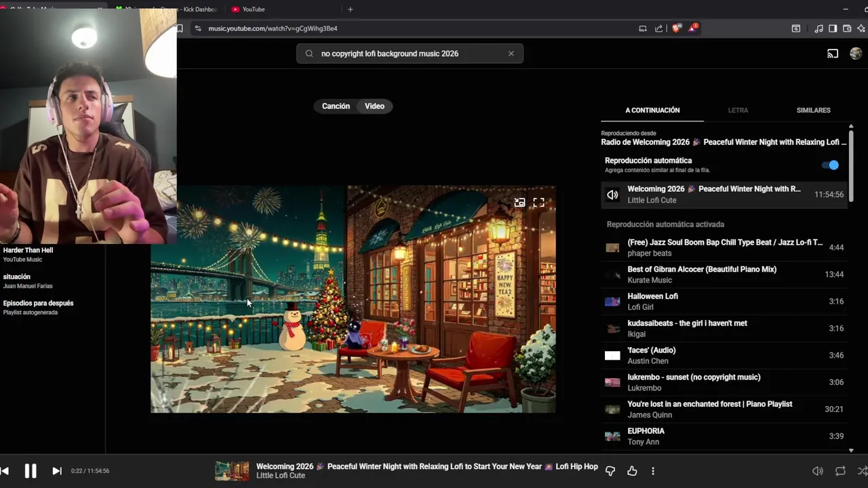Open the Leo AI sparkle icon
Image resolution: width=868 pixels, height=488 pixels.
coord(861,28)
